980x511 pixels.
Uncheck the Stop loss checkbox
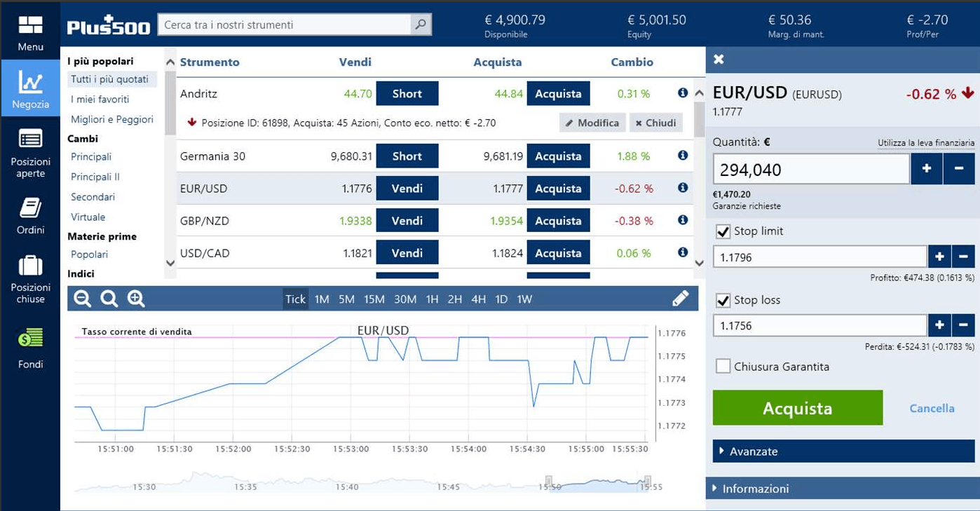click(x=723, y=300)
